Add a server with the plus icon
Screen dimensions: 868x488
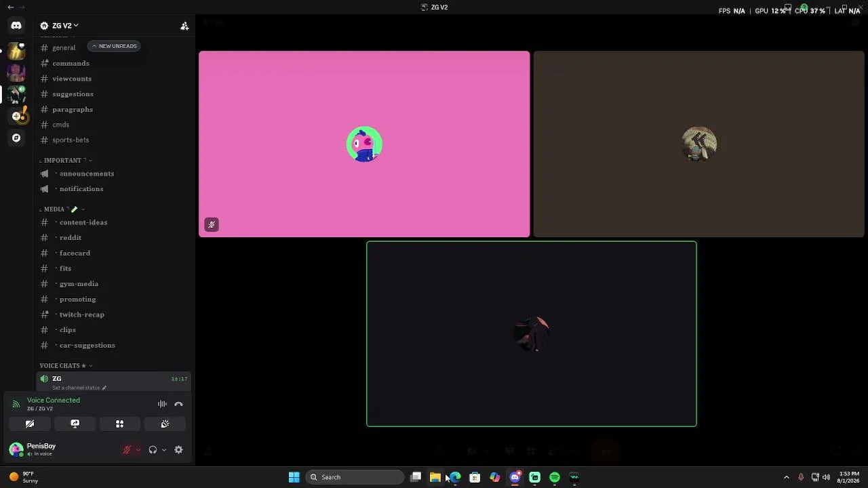click(16, 116)
